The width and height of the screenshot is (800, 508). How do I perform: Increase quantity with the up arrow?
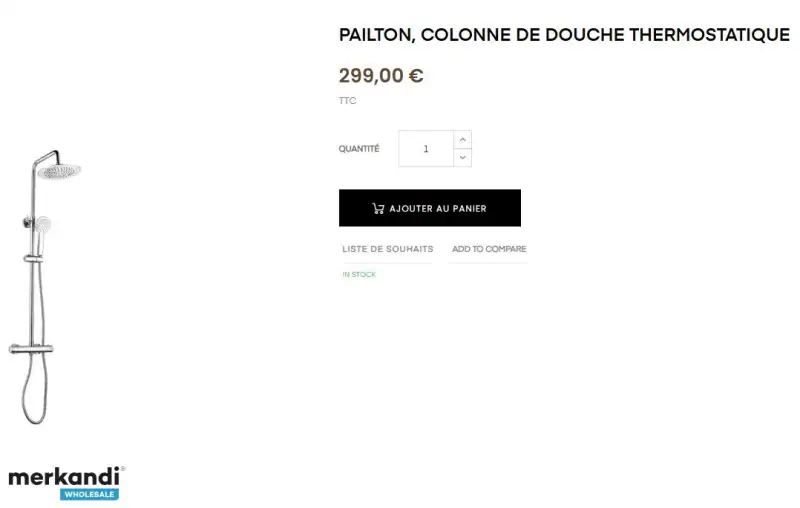(x=463, y=140)
